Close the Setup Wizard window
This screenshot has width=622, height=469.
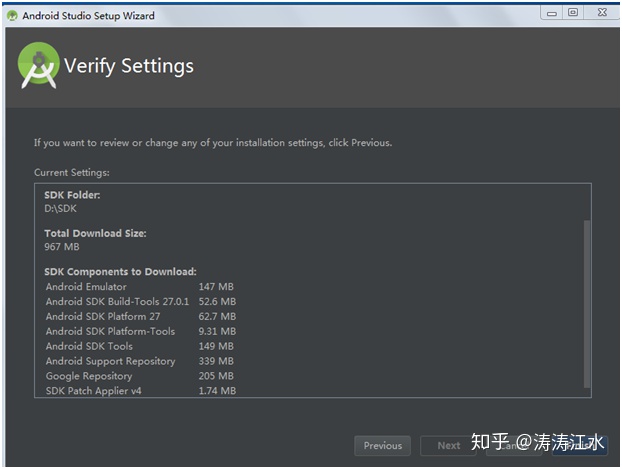pos(602,12)
